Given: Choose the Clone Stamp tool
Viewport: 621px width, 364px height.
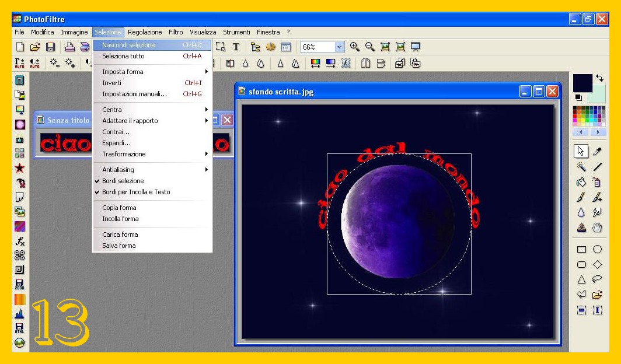Looking at the screenshot, I should click(581, 228).
